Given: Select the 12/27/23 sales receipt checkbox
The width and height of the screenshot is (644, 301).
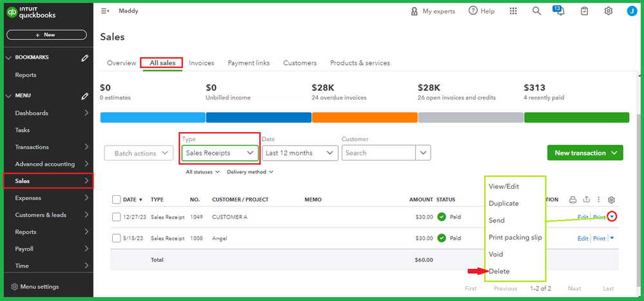Looking at the screenshot, I should [116, 217].
